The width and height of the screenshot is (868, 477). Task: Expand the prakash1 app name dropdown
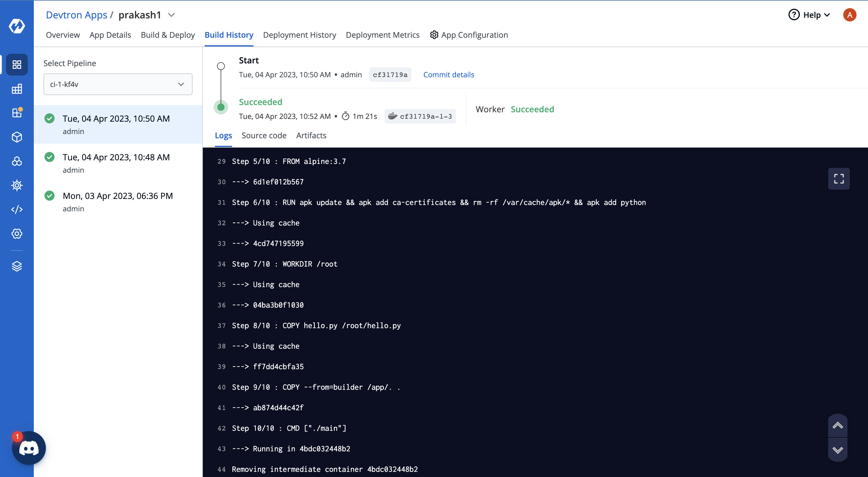[171, 15]
